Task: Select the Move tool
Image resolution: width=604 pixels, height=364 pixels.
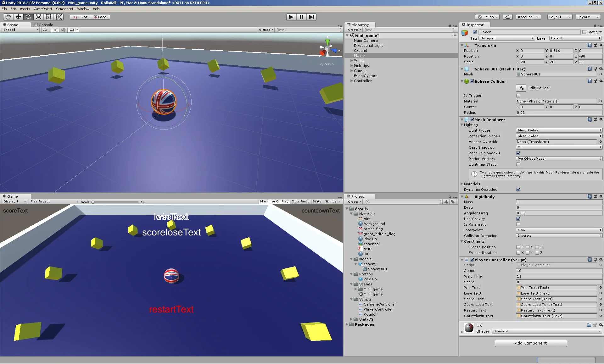Action: click(18, 17)
